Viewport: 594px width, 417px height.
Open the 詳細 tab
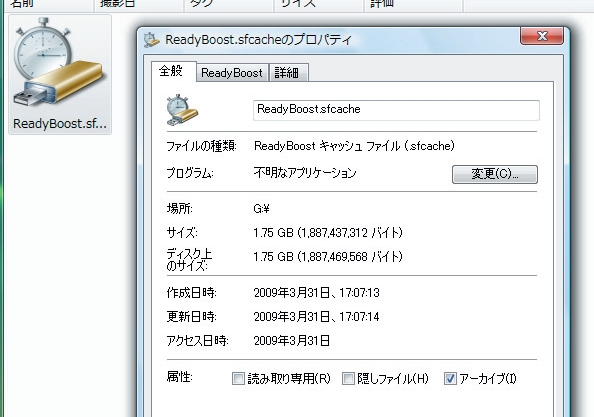point(288,72)
